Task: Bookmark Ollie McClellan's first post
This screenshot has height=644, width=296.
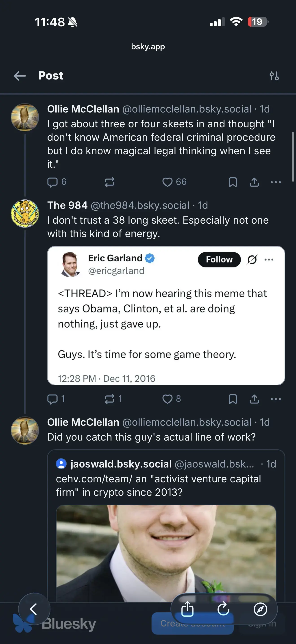Action: [233, 182]
